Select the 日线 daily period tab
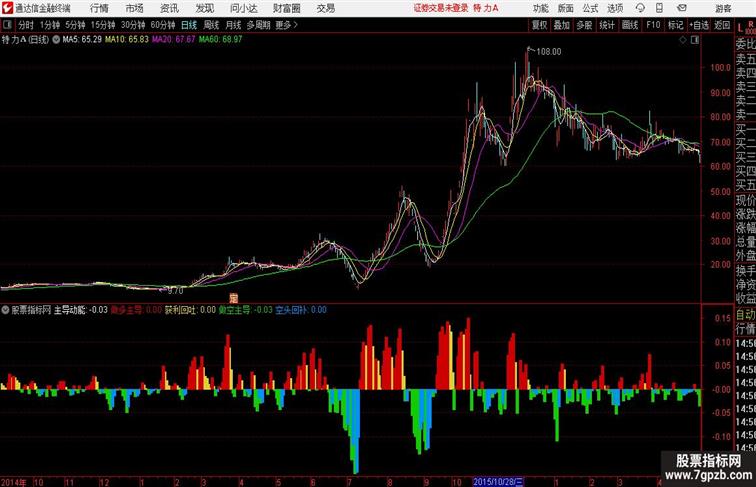 point(189,25)
